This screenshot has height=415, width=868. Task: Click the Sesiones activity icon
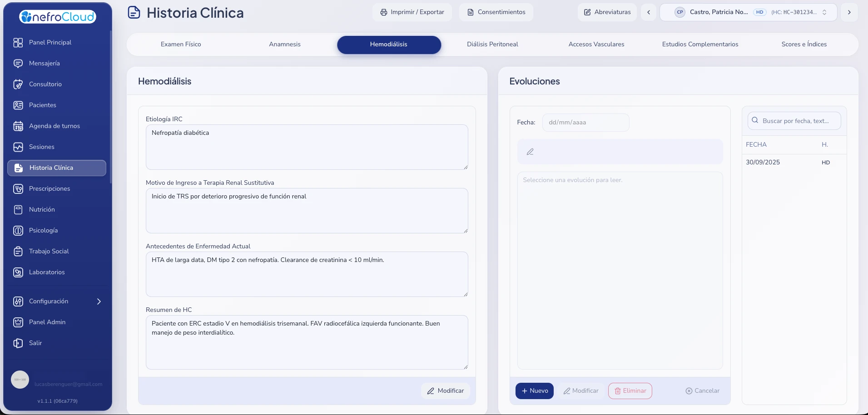(18, 147)
